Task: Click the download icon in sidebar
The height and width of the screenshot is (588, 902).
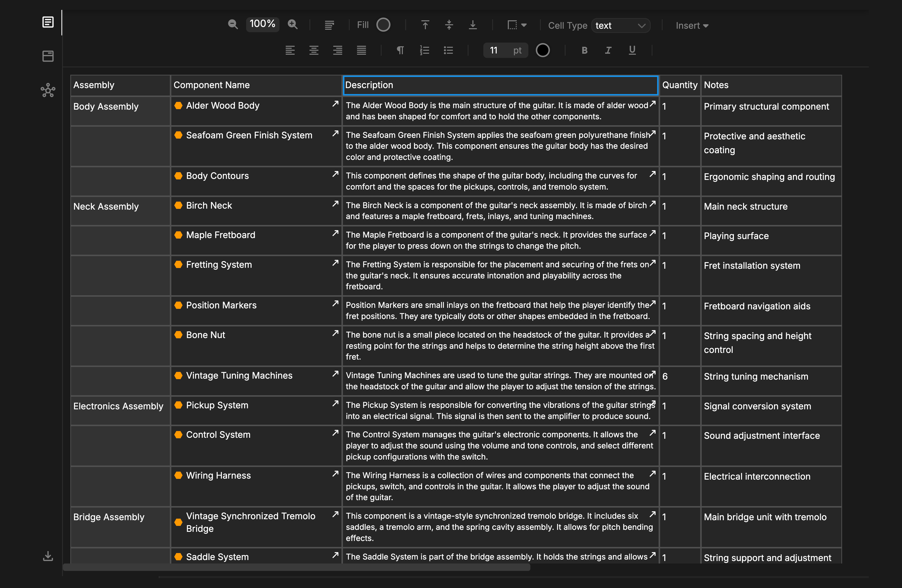Action: click(48, 556)
